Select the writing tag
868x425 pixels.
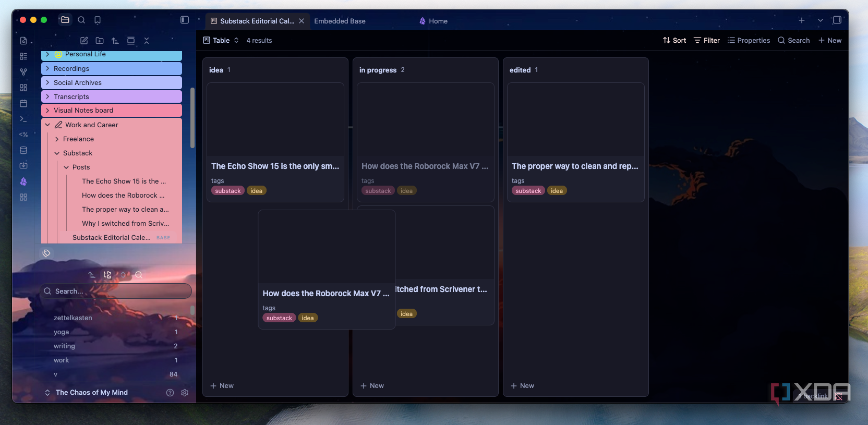click(64, 346)
